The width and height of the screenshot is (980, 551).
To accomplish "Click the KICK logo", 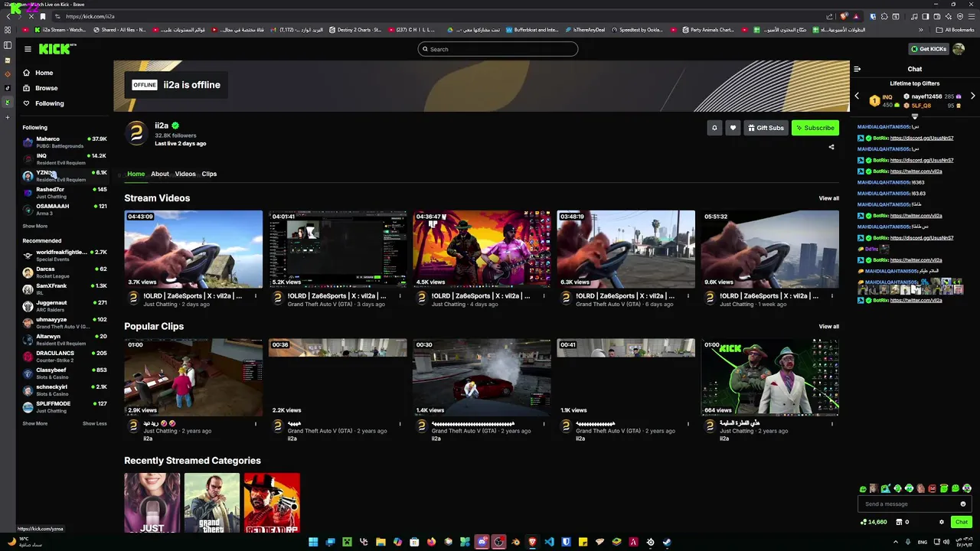I will pyautogui.click(x=57, y=49).
